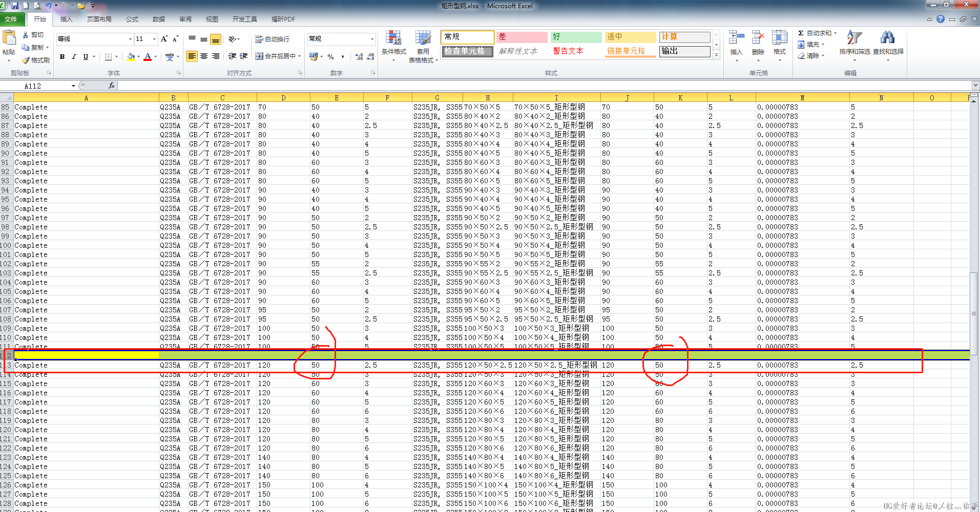980x512 pixels.
Task: Open Find & Select (查找和选择)
Action: click(888, 46)
